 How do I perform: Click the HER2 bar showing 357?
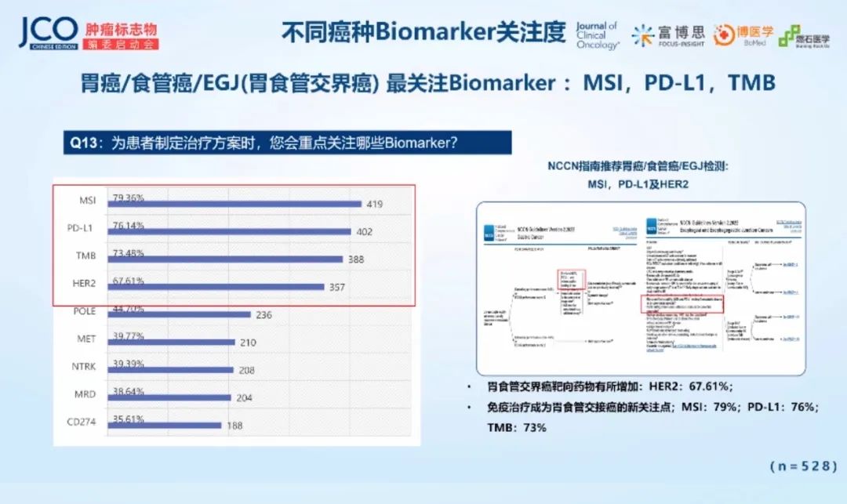point(217,286)
